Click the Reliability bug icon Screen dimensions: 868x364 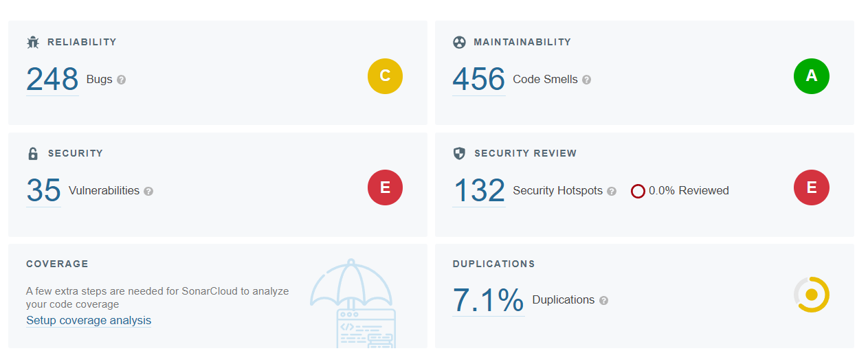pyautogui.click(x=33, y=43)
